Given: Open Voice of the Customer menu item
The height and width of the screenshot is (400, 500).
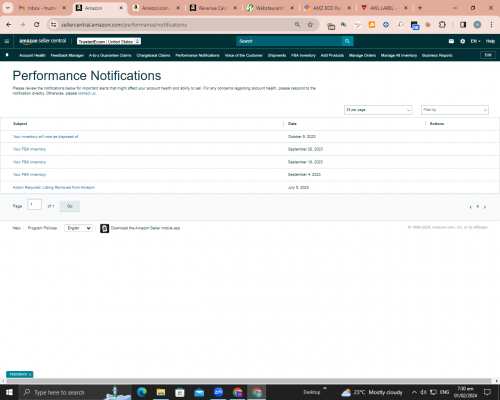Looking at the screenshot, I should point(244,55).
